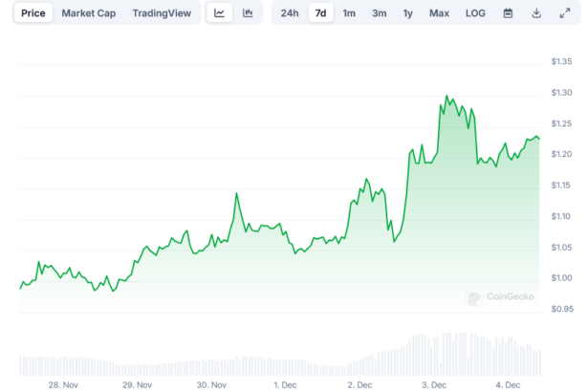Switch to the Market Cap tab
Viewport: 588px width, 392px height.
89,13
